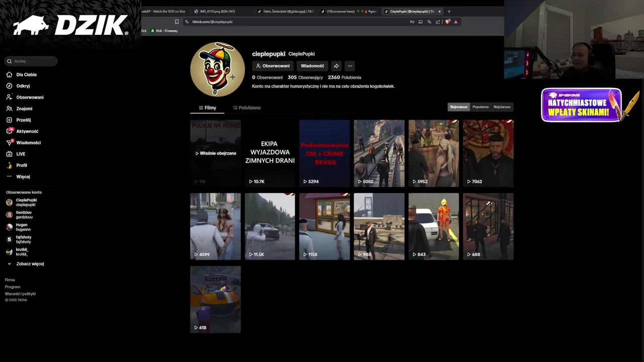Click the Obserwowani follow status button

[273, 66]
